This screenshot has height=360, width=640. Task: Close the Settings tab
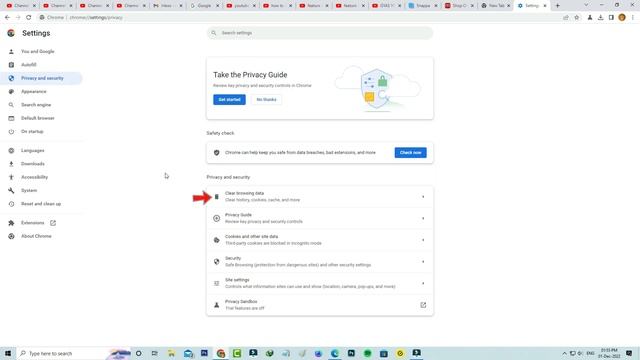[x=544, y=6]
